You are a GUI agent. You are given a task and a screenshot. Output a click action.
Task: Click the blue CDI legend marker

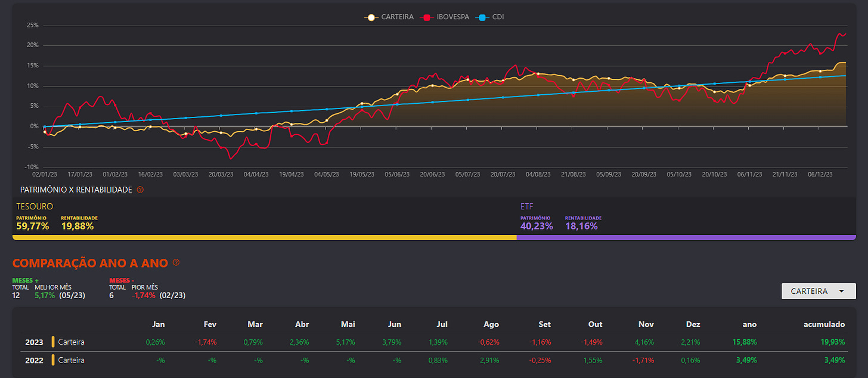click(x=482, y=17)
